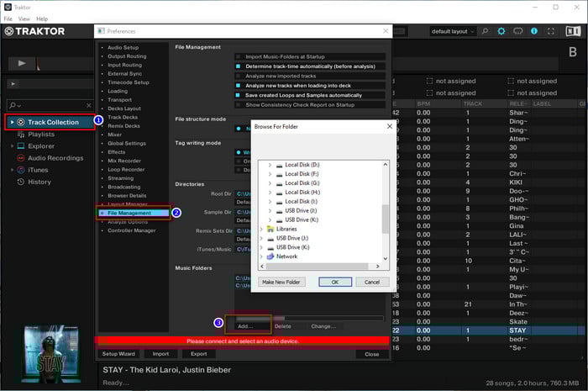
Task: Select Libraries folder icon
Action: tap(270, 229)
